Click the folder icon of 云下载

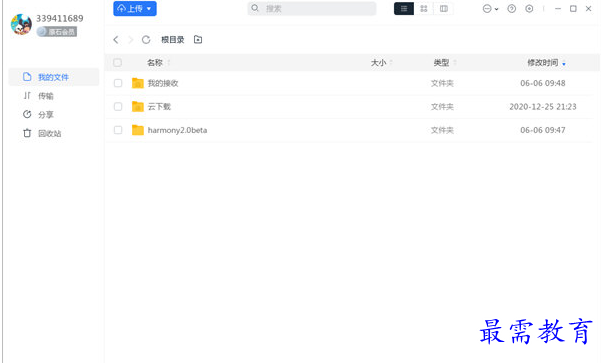point(138,106)
